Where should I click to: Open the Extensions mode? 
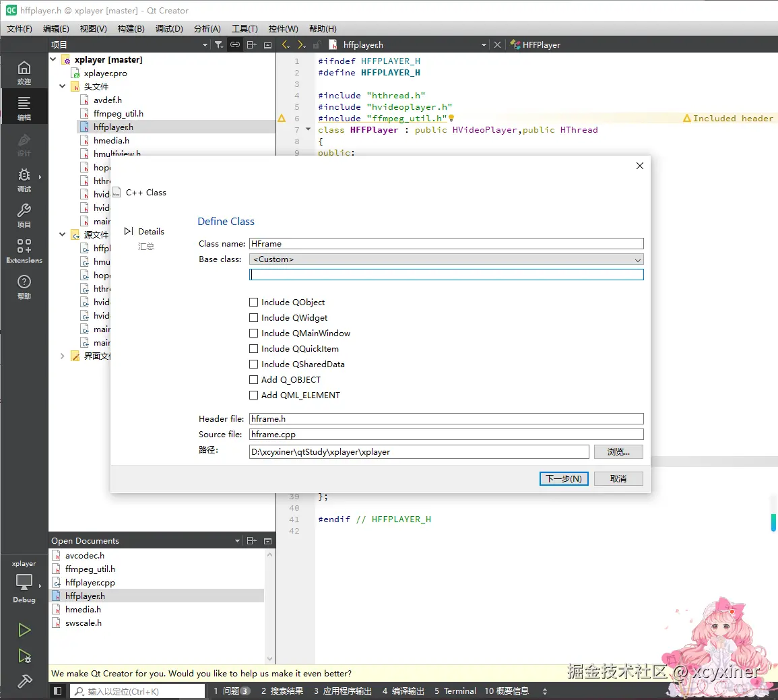coord(24,250)
